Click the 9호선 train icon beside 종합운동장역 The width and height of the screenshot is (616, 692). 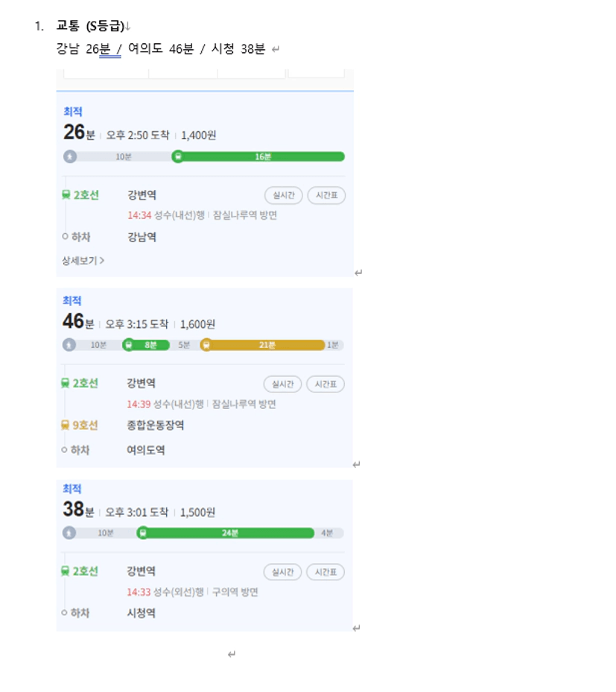click(65, 425)
